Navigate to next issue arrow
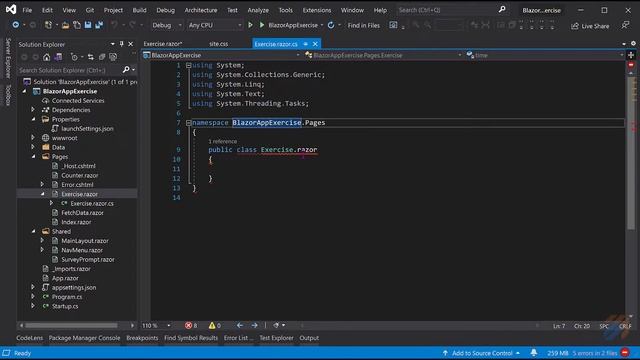This screenshot has height=360, width=640. tap(254, 325)
